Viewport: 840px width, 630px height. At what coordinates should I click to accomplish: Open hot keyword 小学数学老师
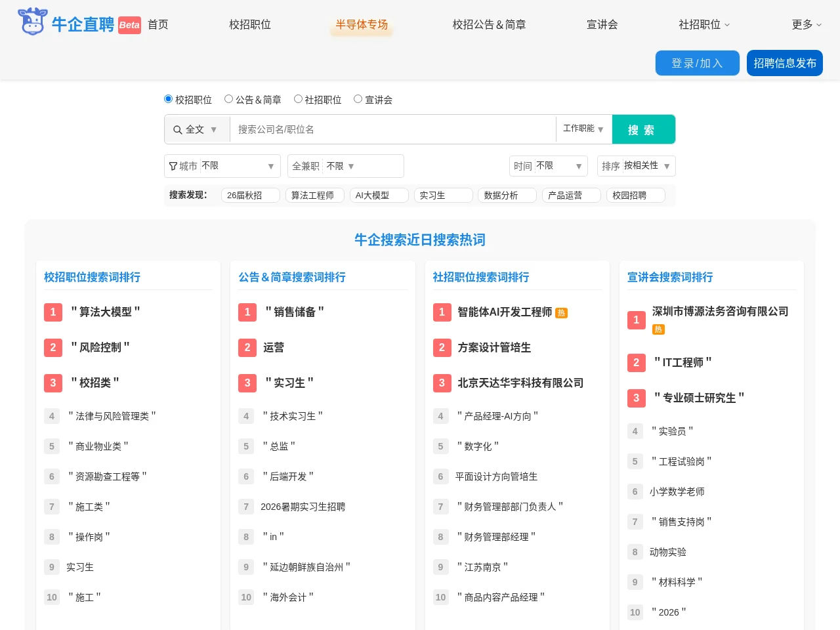[677, 492]
